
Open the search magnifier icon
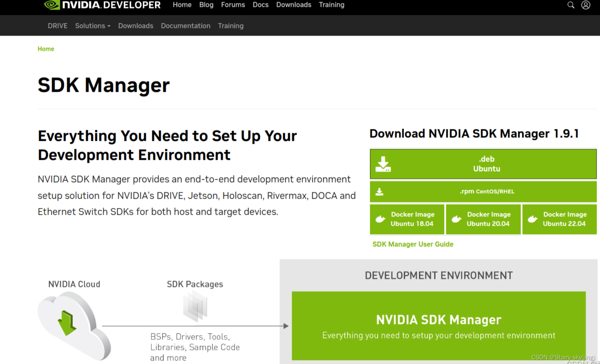pyautogui.click(x=571, y=5)
